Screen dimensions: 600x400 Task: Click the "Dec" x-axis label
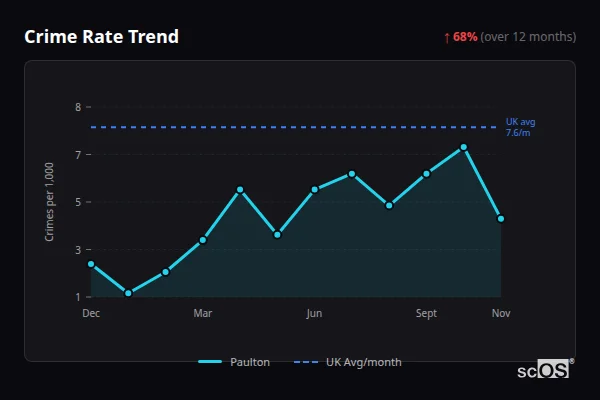[91, 313]
